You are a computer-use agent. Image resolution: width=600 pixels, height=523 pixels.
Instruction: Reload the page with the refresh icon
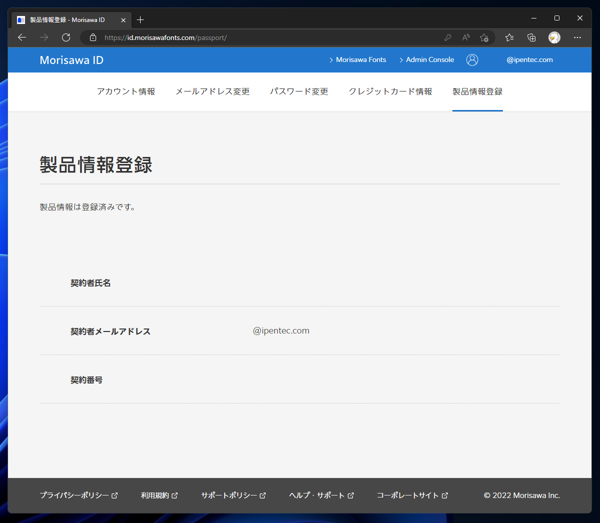point(66,37)
